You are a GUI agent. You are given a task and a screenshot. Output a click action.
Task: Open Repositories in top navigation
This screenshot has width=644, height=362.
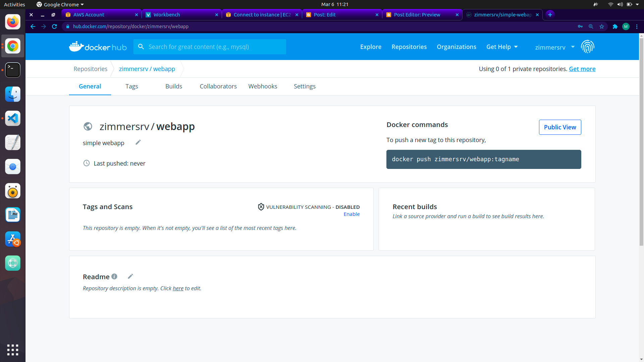pyautogui.click(x=409, y=47)
